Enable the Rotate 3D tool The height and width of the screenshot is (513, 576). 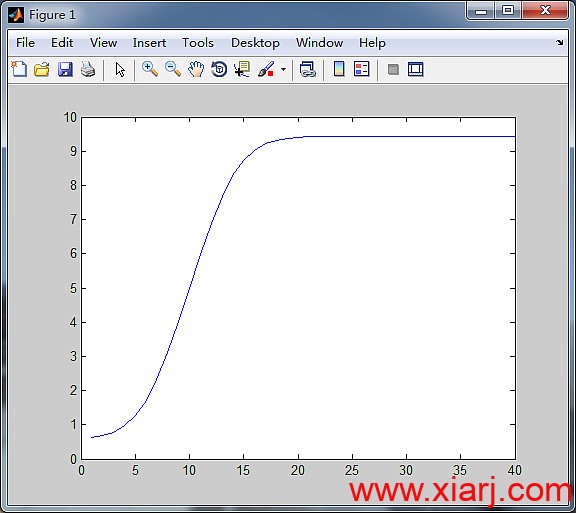click(219, 69)
